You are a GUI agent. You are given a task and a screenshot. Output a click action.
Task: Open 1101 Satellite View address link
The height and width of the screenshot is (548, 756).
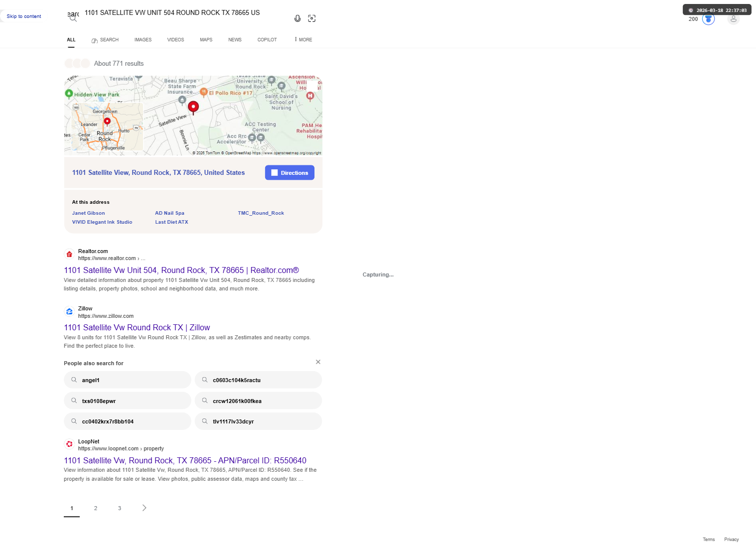pyautogui.click(x=158, y=173)
